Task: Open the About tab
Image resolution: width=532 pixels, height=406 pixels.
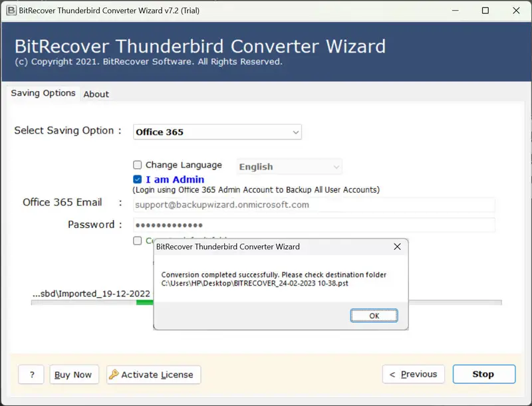Action: pyautogui.click(x=96, y=94)
